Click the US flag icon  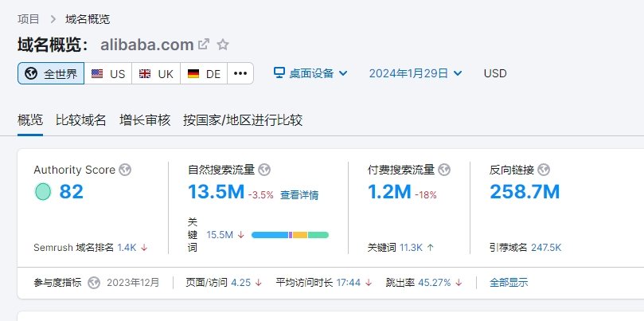97,73
